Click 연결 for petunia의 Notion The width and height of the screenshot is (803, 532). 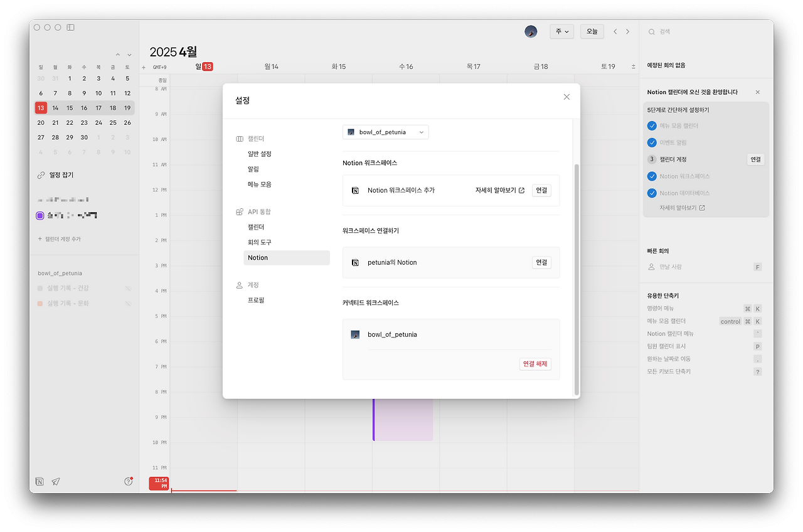point(541,262)
